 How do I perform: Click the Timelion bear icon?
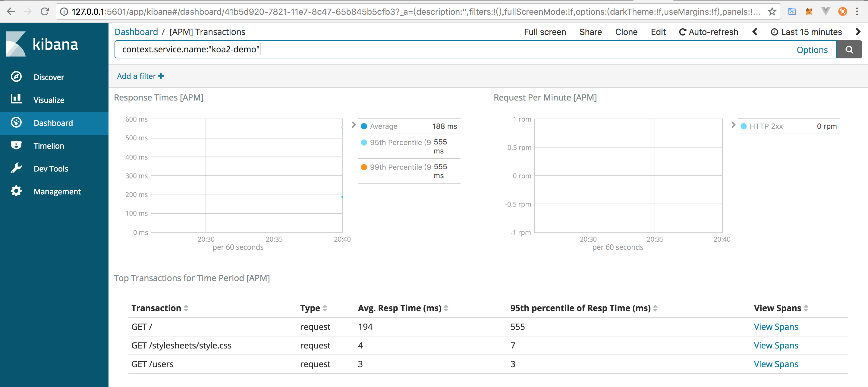coord(16,145)
